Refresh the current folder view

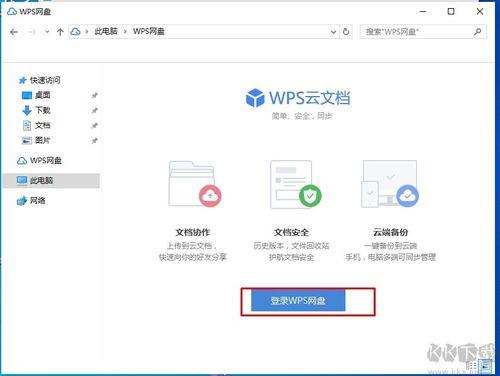point(346,32)
